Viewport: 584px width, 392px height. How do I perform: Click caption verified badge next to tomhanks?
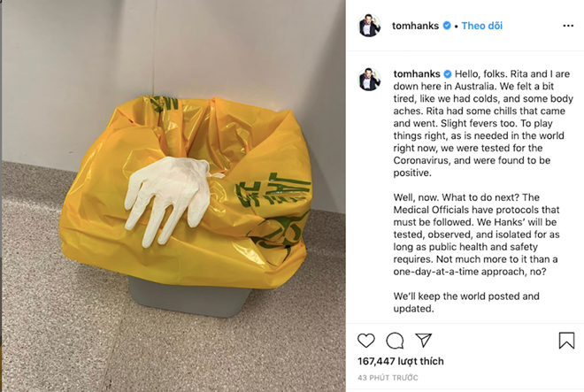448,74
